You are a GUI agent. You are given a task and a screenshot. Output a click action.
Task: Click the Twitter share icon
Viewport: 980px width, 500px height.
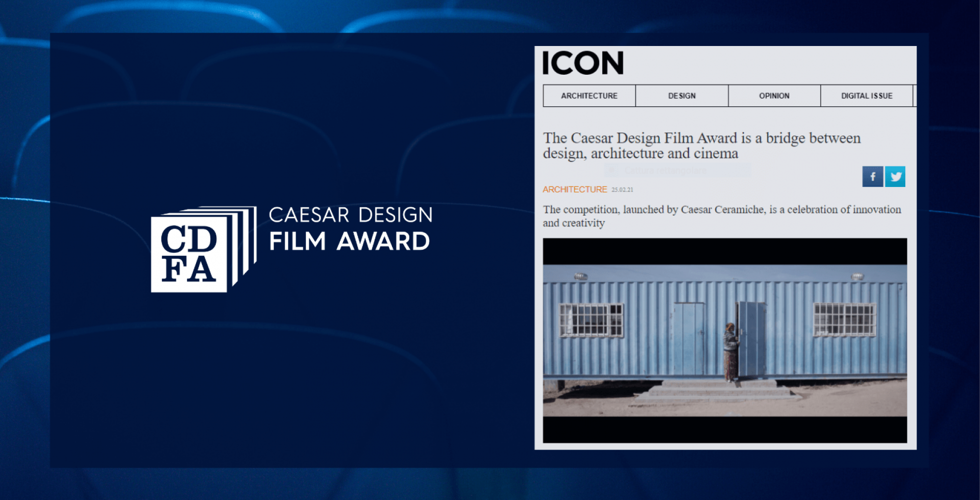point(895,177)
